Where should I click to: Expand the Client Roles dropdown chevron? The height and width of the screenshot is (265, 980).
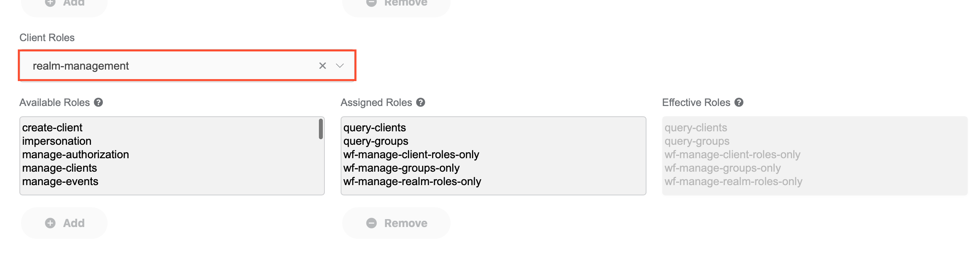(x=340, y=66)
